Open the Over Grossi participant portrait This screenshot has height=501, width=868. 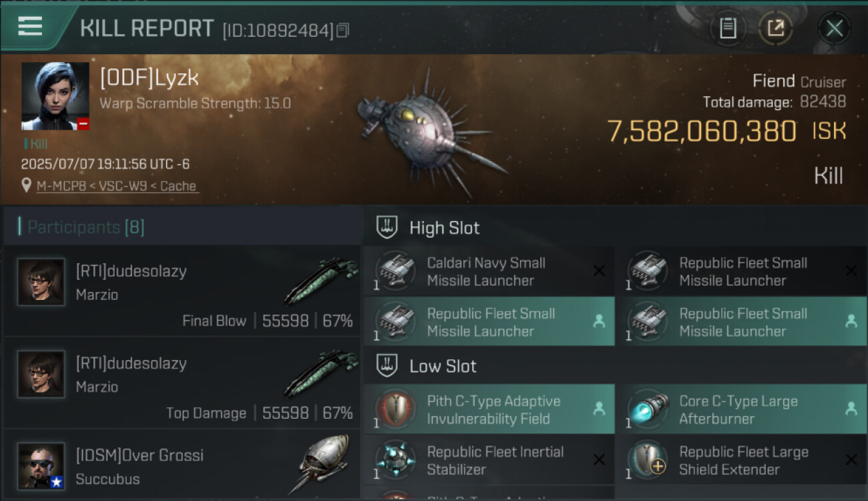41,466
